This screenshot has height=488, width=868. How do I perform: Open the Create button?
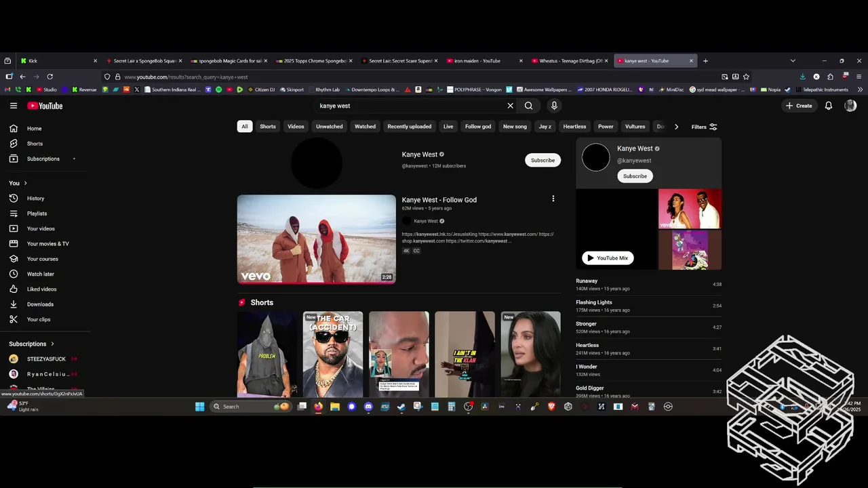click(x=798, y=106)
